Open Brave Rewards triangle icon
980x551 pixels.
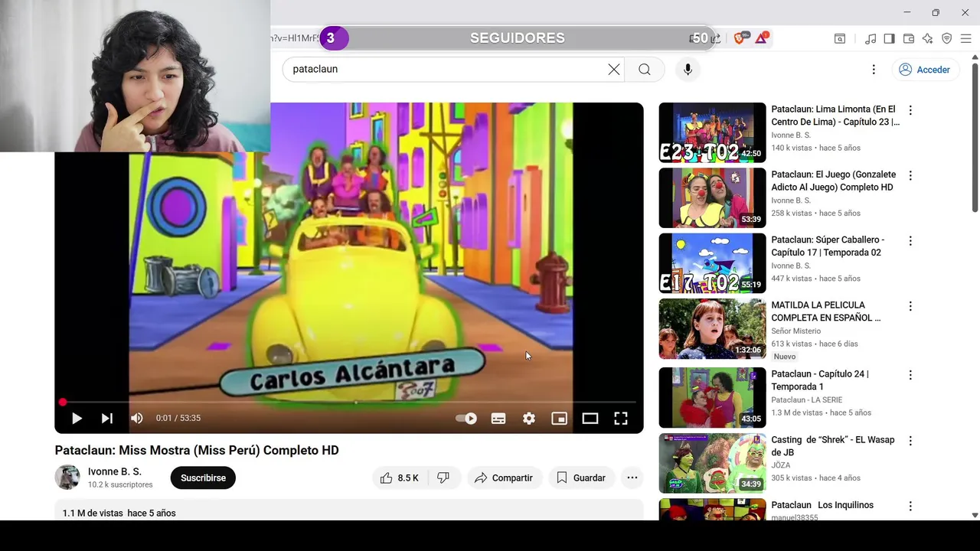pyautogui.click(x=761, y=38)
